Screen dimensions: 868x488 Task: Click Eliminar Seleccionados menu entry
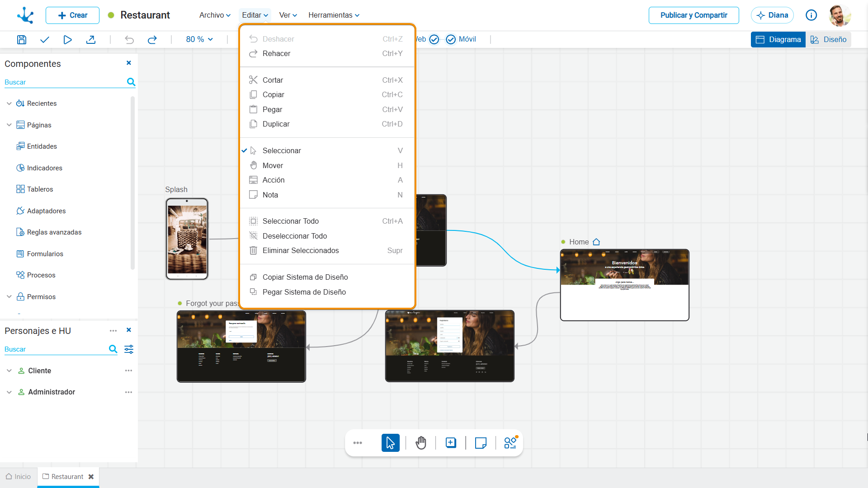(x=327, y=250)
